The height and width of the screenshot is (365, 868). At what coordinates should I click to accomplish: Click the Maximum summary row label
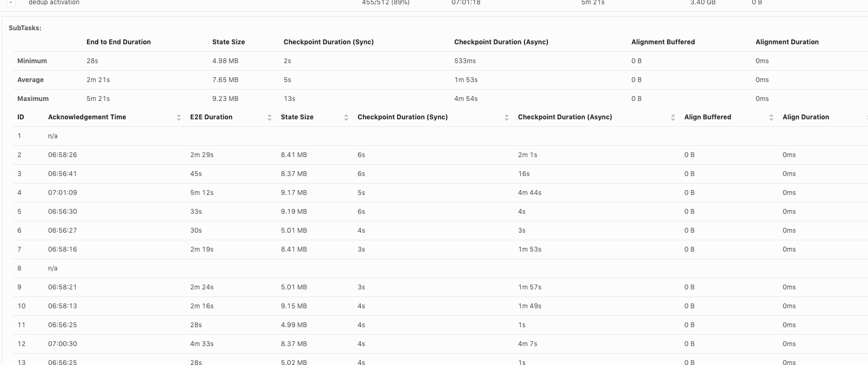tap(33, 99)
